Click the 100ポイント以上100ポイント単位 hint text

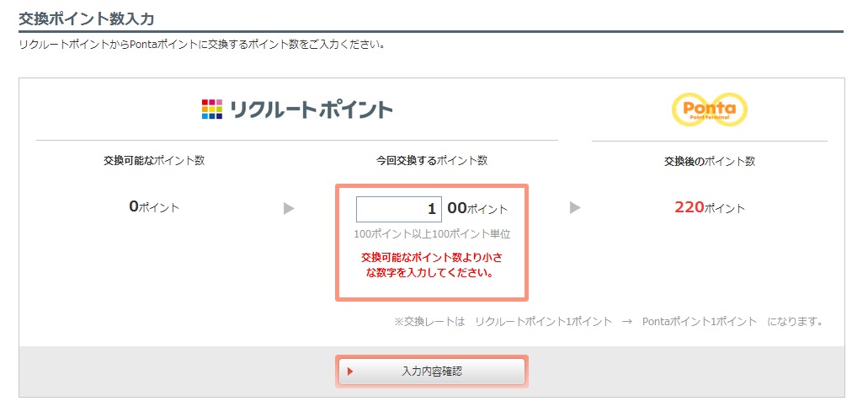(x=432, y=234)
